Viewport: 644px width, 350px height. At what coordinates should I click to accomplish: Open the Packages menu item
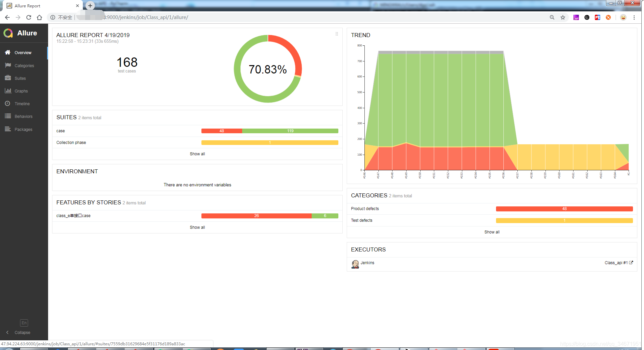[24, 129]
